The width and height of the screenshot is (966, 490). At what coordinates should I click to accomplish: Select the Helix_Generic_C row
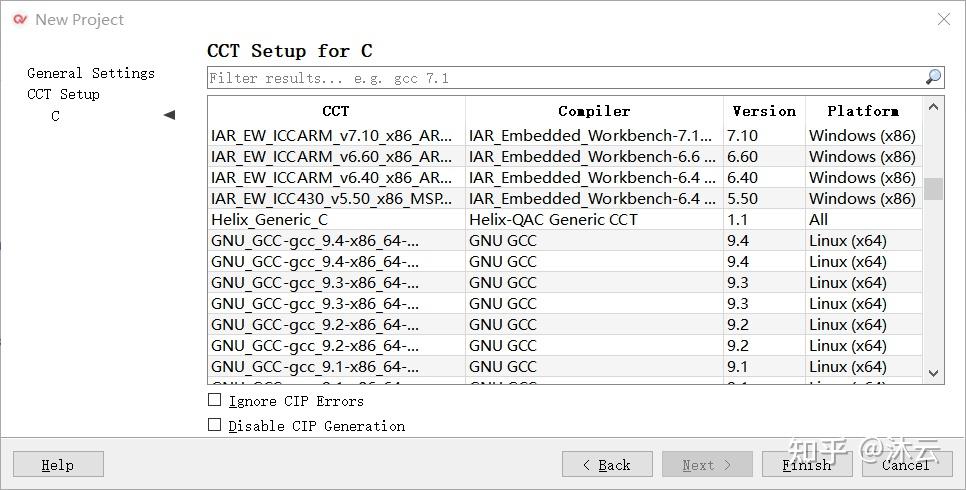pyautogui.click(x=336, y=219)
